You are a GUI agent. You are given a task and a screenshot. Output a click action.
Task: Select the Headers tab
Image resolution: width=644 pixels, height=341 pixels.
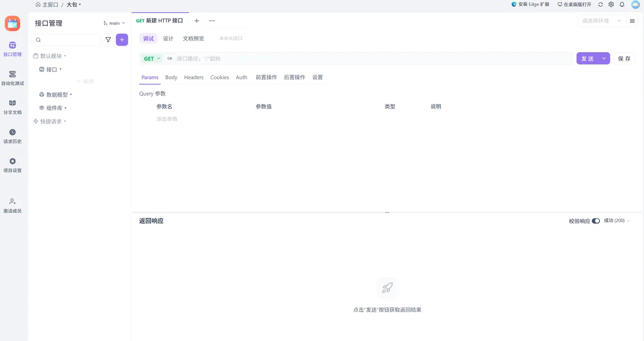point(194,77)
